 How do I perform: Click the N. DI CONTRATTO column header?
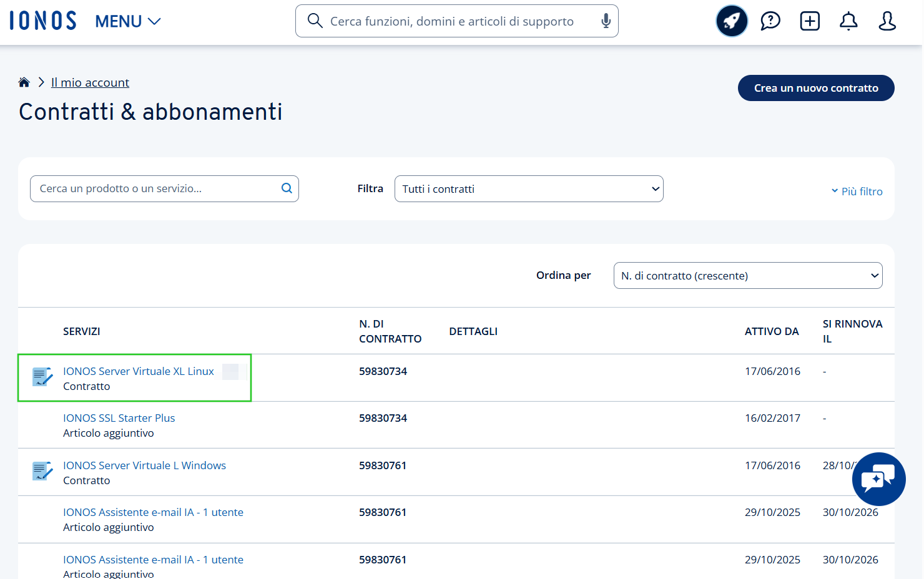[390, 331]
